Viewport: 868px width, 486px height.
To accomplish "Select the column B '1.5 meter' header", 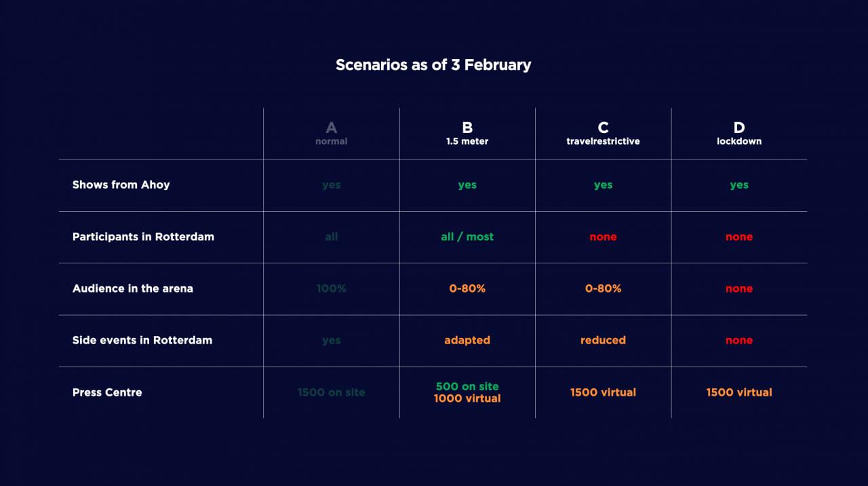I will (x=467, y=133).
